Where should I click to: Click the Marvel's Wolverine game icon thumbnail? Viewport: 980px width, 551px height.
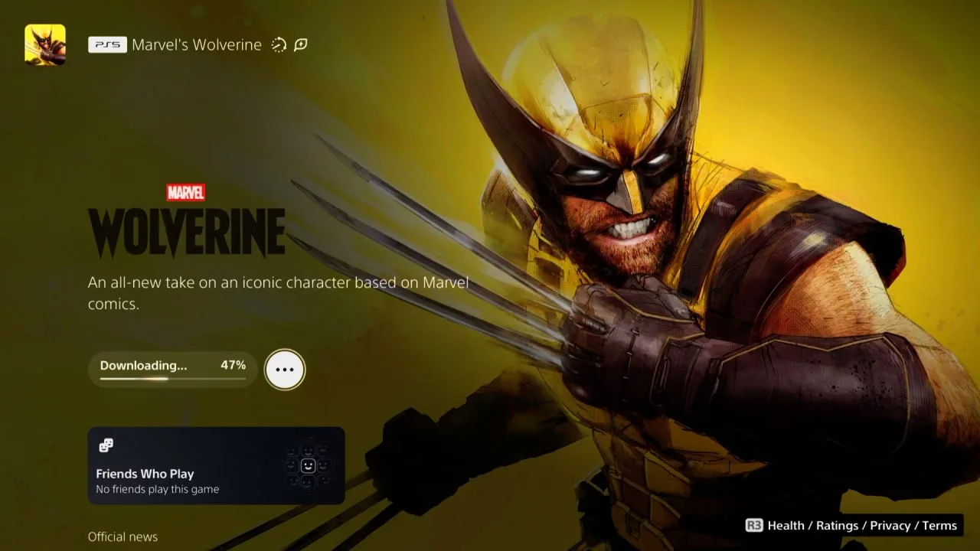45,44
